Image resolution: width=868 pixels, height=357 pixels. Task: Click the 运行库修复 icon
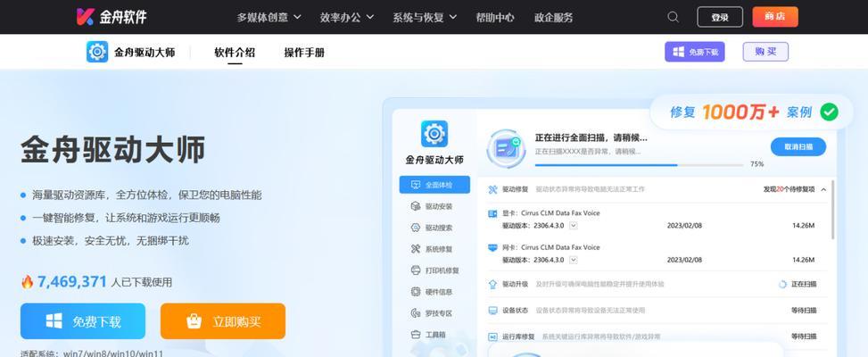[492, 336]
